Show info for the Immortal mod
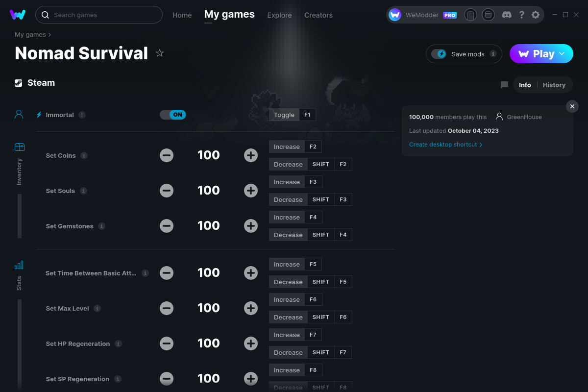This screenshot has height=392, width=588. [82, 115]
